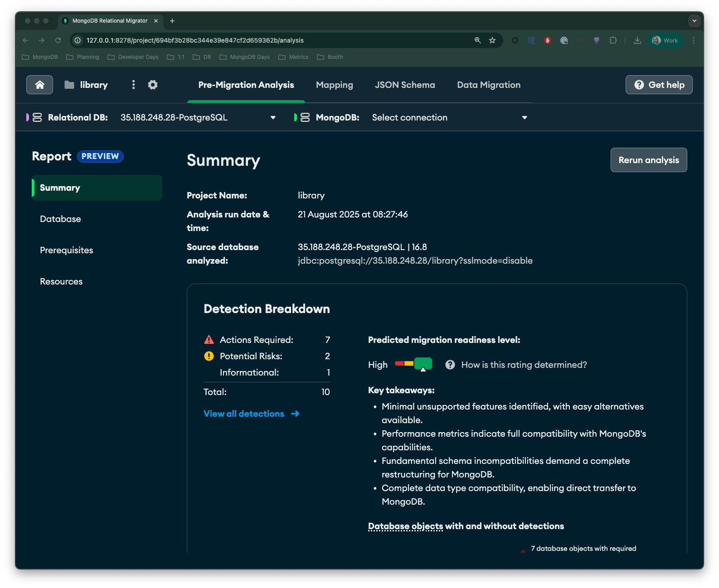The image size is (719, 588).
Task: Open the MongoDB Select connection dropdown
Action: pyautogui.click(x=525, y=118)
